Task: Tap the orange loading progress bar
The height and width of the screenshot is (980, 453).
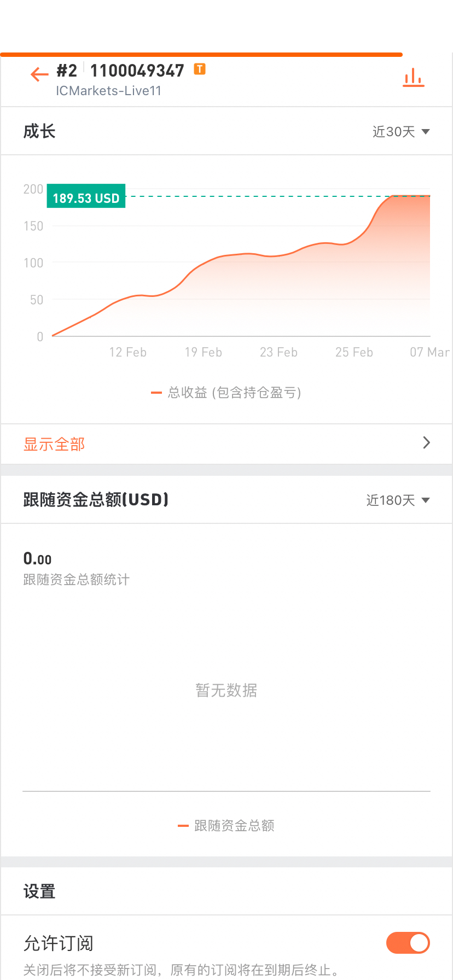Action: (x=201, y=55)
